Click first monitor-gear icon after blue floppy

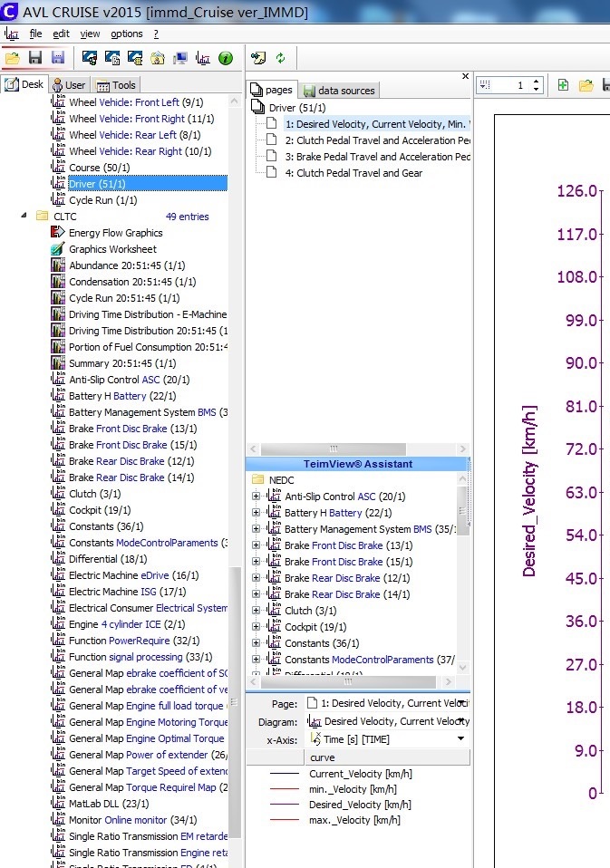coord(90,58)
